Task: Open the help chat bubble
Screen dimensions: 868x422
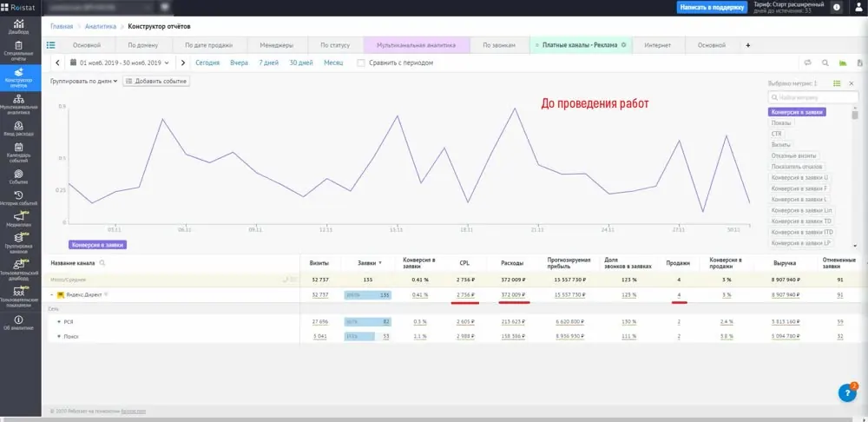Action: (847, 392)
